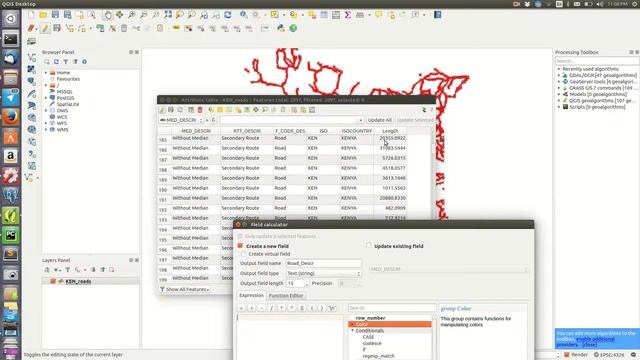Toggle the KEN_roads layer visibility checkbox
640x360 pixels.
pyautogui.click(x=53, y=281)
